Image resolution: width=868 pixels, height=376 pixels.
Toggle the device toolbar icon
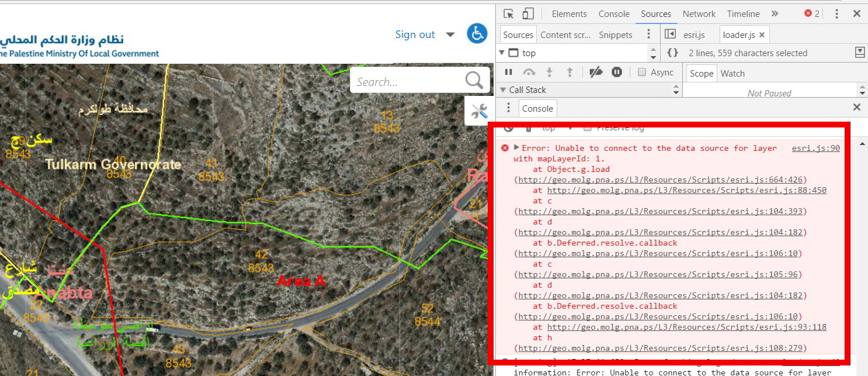click(528, 14)
